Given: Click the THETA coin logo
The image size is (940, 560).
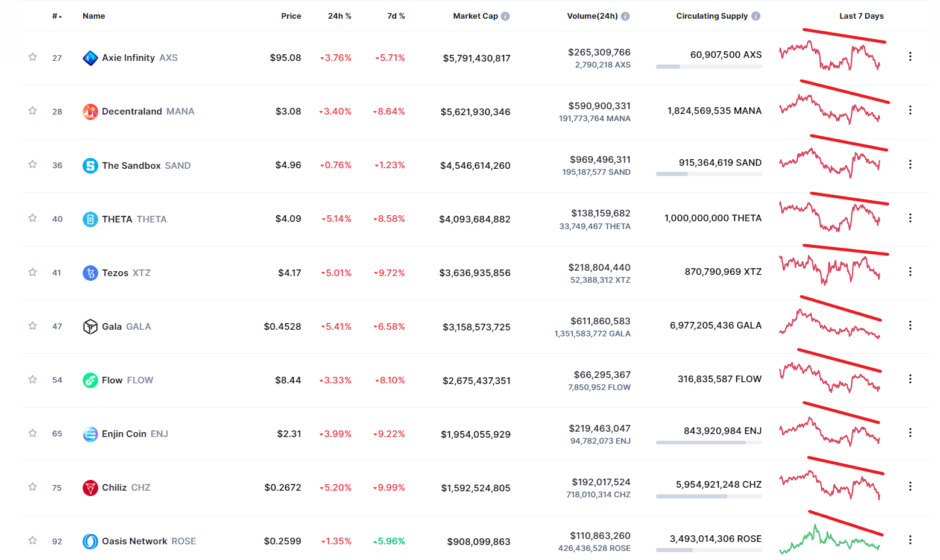Looking at the screenshot, I should [90, 219].
